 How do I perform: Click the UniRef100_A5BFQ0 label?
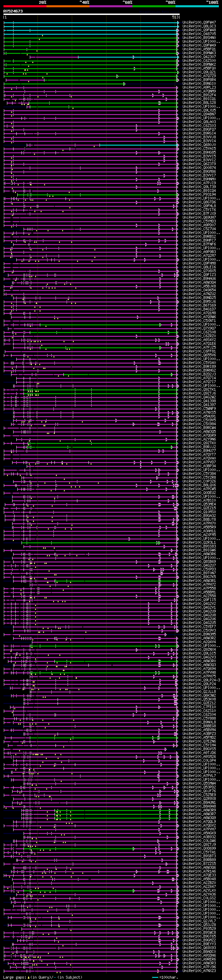199,68
